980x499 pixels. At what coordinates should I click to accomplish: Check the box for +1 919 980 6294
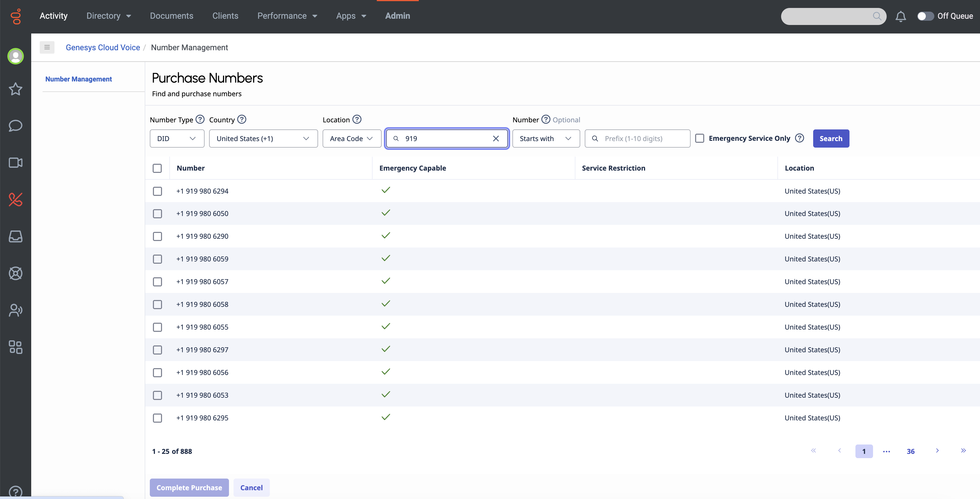pos(157,191)
